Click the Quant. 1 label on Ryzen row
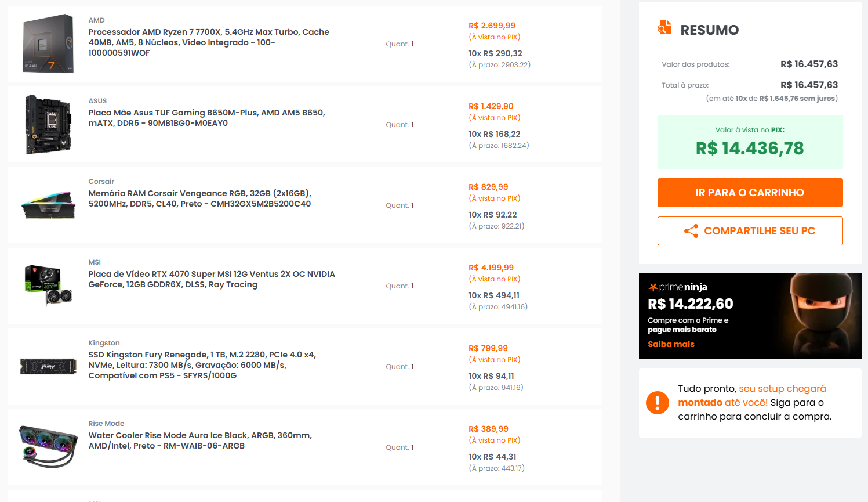 400,44
